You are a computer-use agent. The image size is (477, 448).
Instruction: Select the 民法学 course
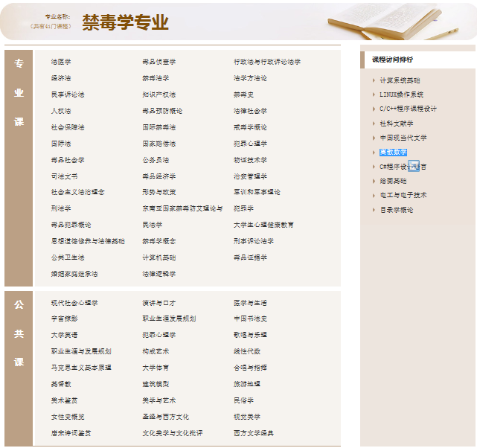(152, 225)
